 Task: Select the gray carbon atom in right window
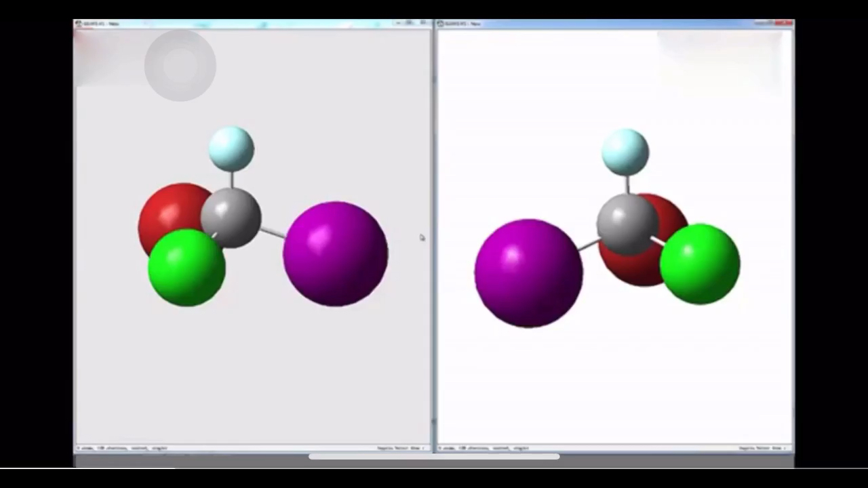pyautogui.click(x=627, y=224)
